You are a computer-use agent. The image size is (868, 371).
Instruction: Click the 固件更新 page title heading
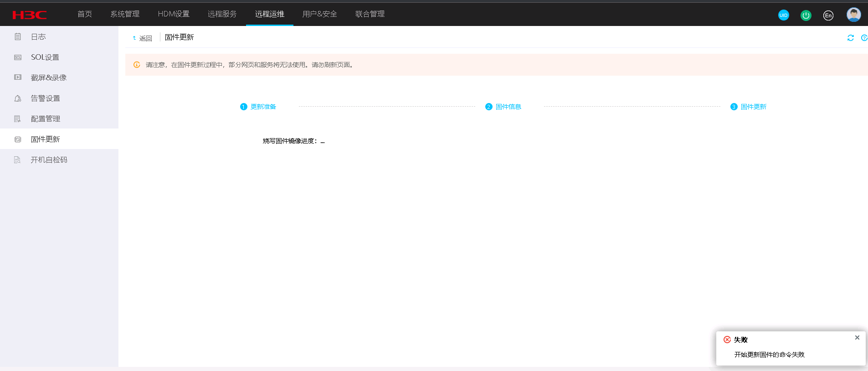coord(180,37)
